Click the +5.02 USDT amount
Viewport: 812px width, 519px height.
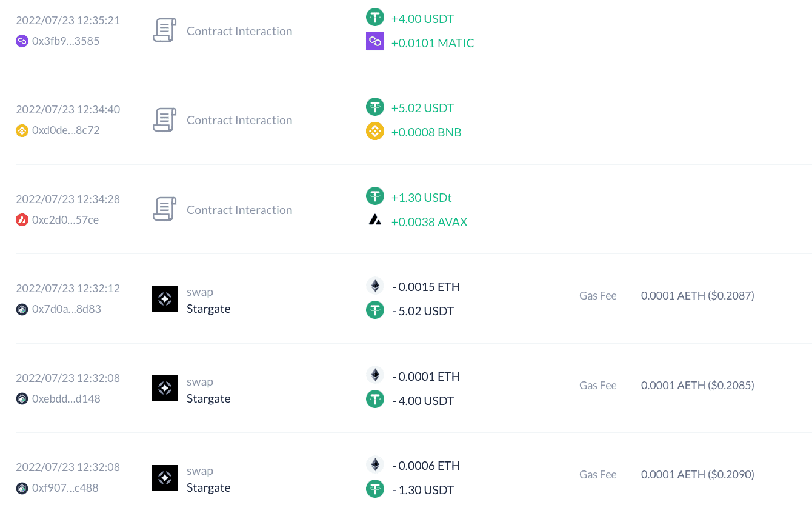click(422, 108)
